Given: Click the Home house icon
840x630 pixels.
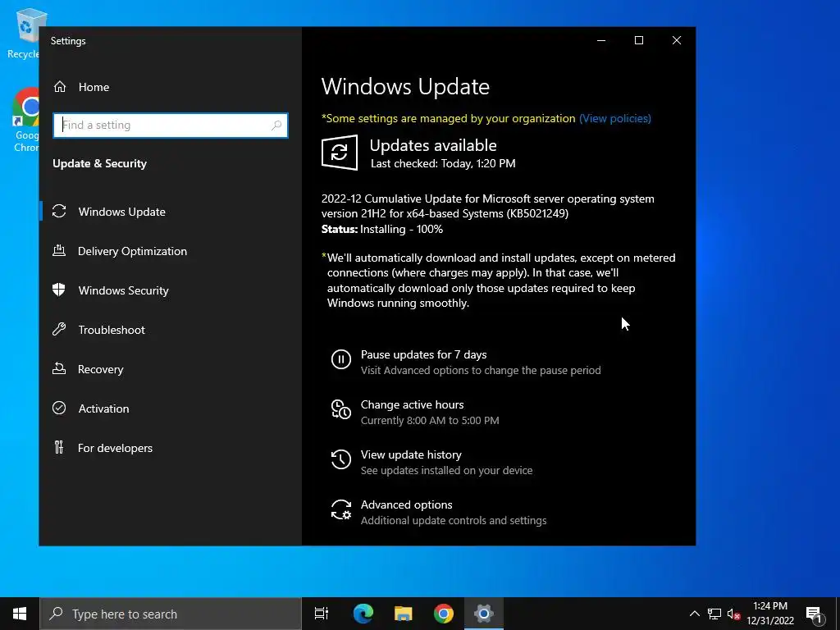Looking at the screenshot, I should pos(60,87).
